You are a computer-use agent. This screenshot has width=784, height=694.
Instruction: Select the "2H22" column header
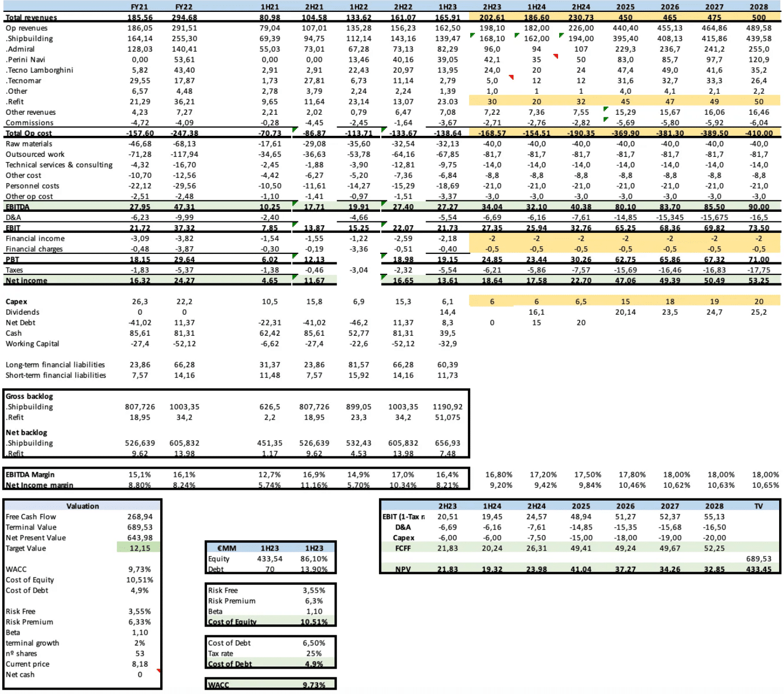point(403,7)
